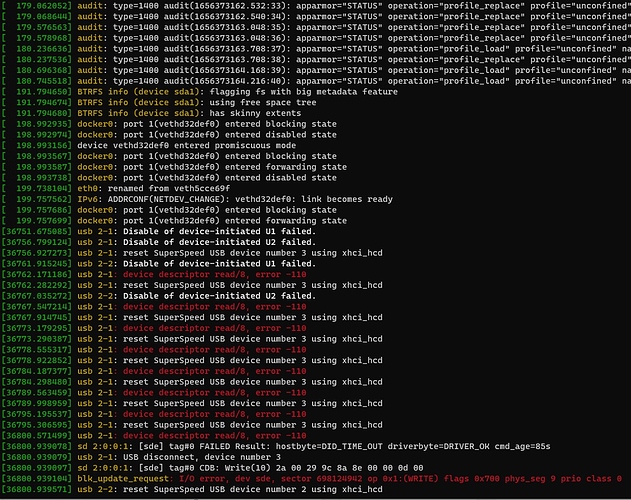Click audit line with timestamp 179.062052
The height and width of the screenshot is (500, 631).
click(x=316, y=6)
